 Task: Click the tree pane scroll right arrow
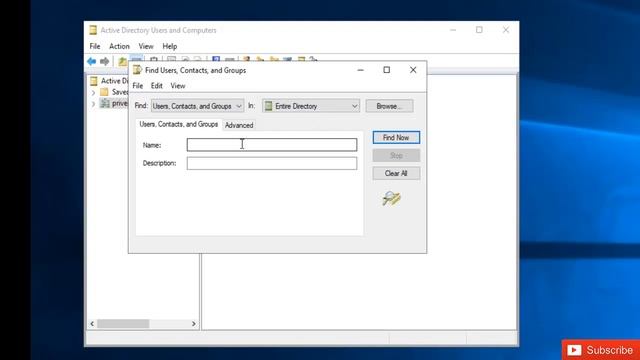pos(194,324)
